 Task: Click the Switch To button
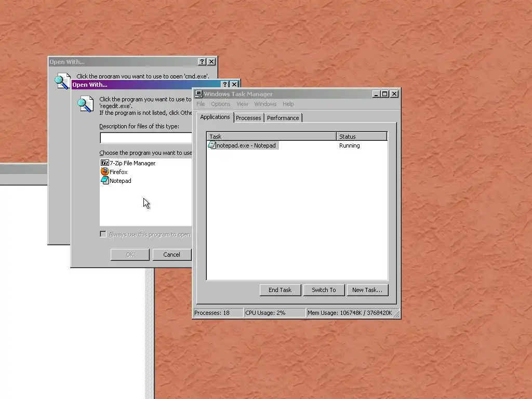pyautogui.click(x=324, y=290)
